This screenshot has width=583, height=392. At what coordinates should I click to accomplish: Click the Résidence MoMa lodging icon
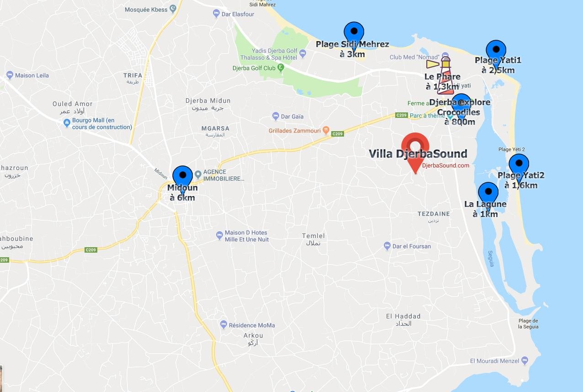point(223,325)
